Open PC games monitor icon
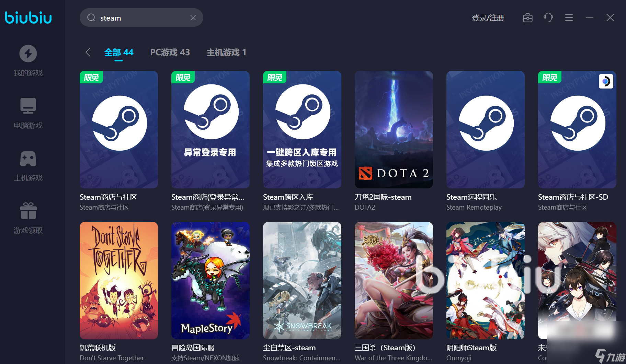Screen dimensions: 626x364 coord(28,106)
